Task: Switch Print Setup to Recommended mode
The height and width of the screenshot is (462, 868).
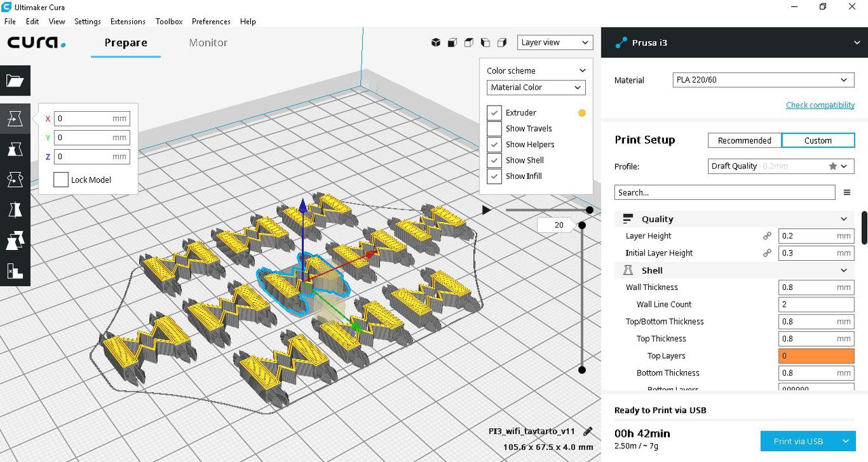Action: 745,140
